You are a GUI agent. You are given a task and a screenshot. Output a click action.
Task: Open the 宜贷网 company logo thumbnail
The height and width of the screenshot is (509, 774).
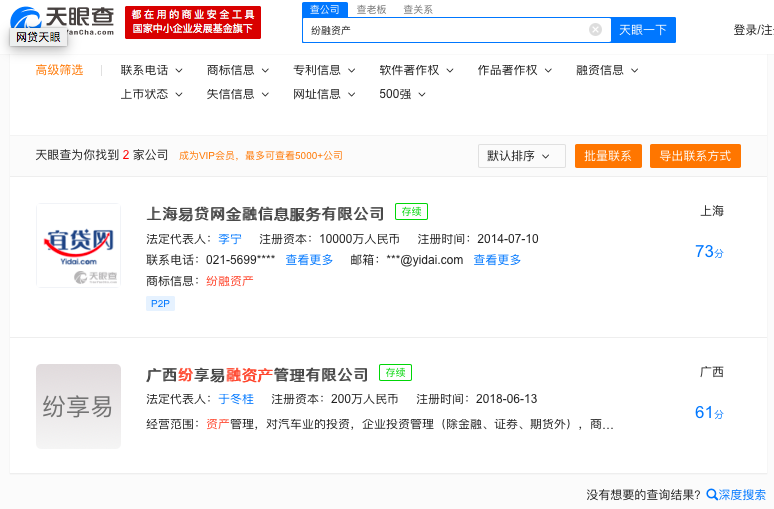tap(78, 245)
